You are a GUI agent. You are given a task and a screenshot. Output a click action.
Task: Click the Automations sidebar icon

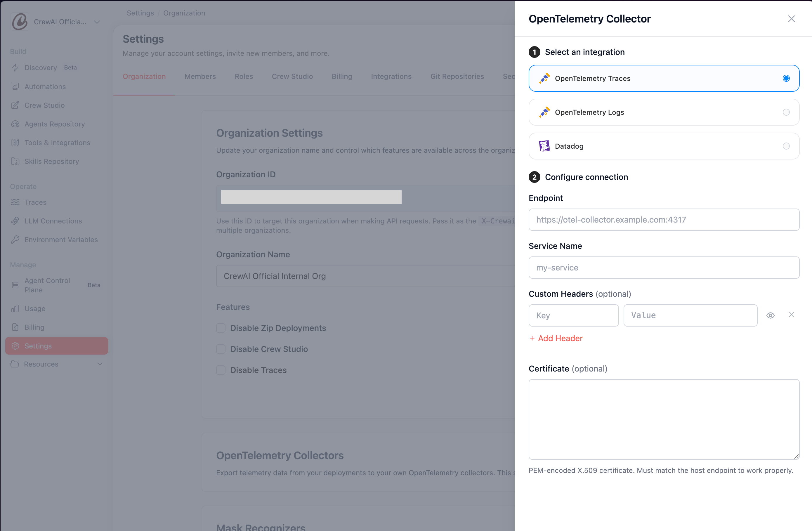tap(15, 86)
